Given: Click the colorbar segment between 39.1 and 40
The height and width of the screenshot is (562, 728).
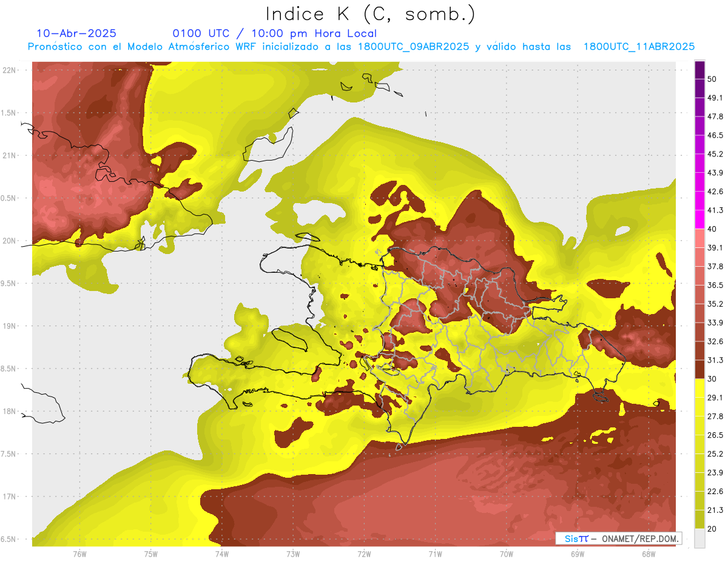Looking at the screenshot, I should 699,238.
